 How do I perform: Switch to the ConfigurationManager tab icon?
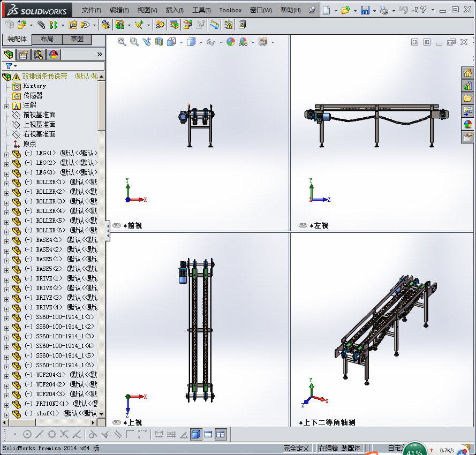(38, 54)
